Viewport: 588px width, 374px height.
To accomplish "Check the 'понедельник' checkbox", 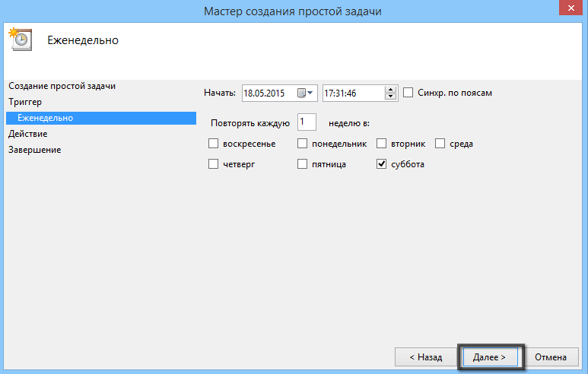I will pyautogui.click(x=302, y=144).
